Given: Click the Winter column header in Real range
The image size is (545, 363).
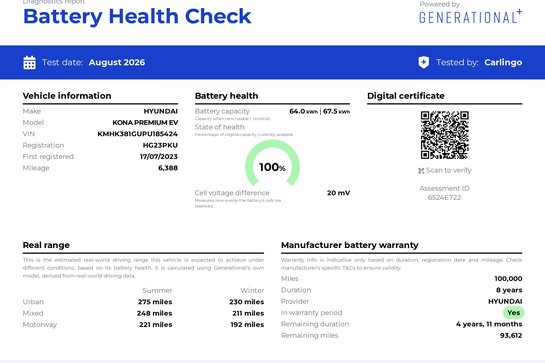Looking at the screenshot, I should (x=252, y=290).
